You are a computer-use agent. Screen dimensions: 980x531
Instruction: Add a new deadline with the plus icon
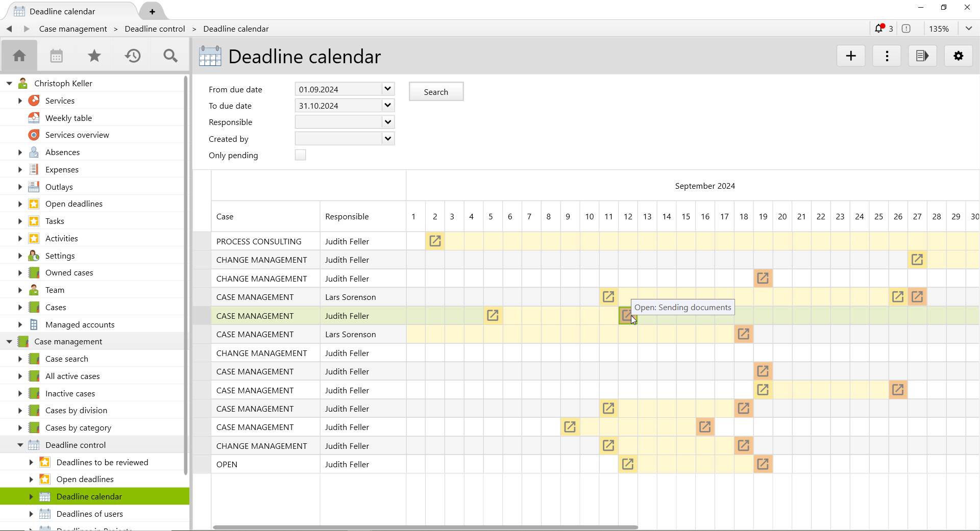850,56
